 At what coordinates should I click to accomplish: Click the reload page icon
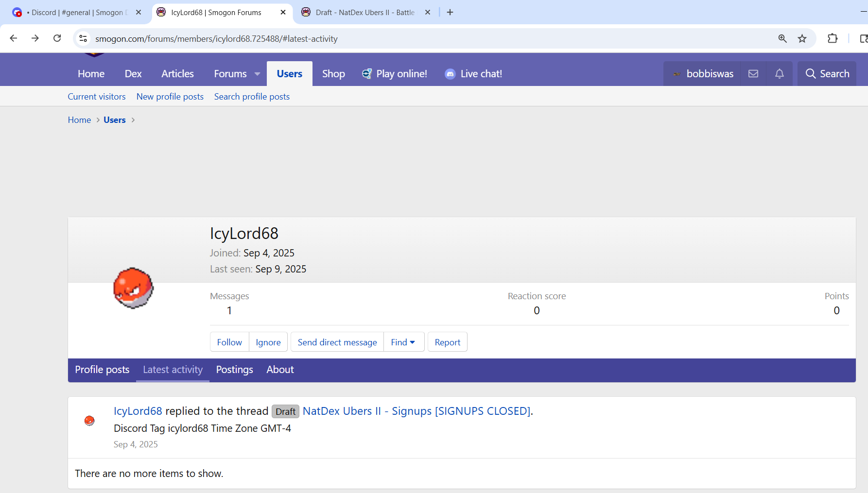tap(57, 38)
